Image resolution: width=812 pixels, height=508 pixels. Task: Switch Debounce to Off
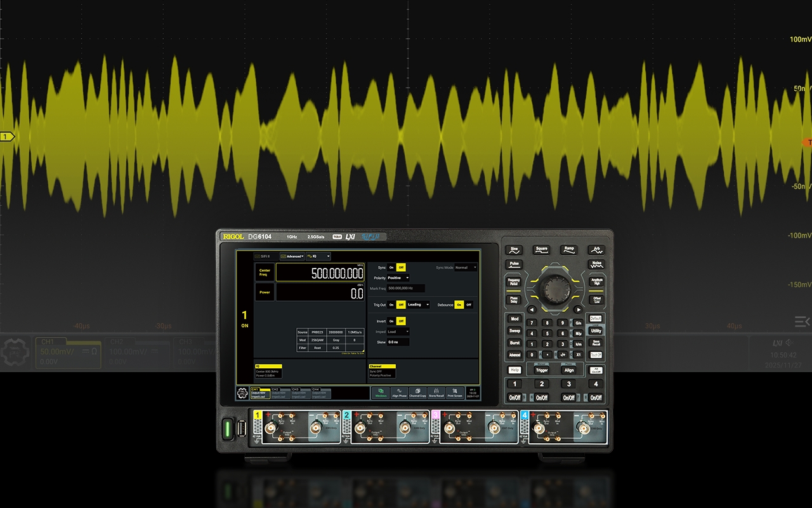pos(469,305)
